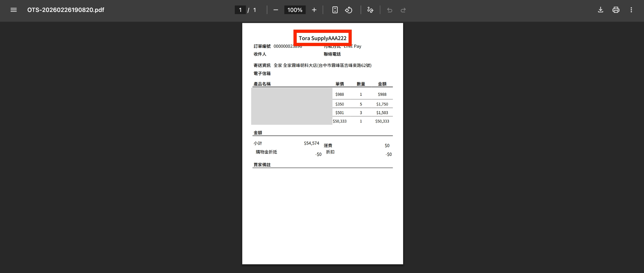
Task: Click the zoom out minus button
Action: tap(276, 10)
